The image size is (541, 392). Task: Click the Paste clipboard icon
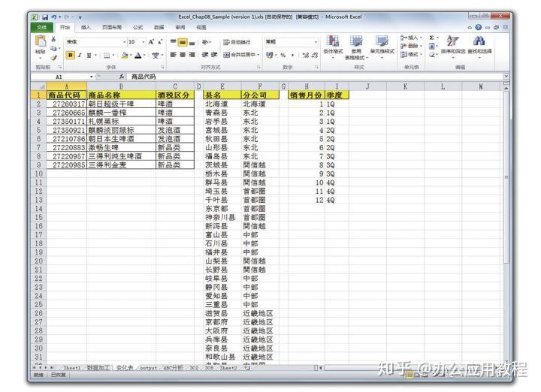coord(41,41)
